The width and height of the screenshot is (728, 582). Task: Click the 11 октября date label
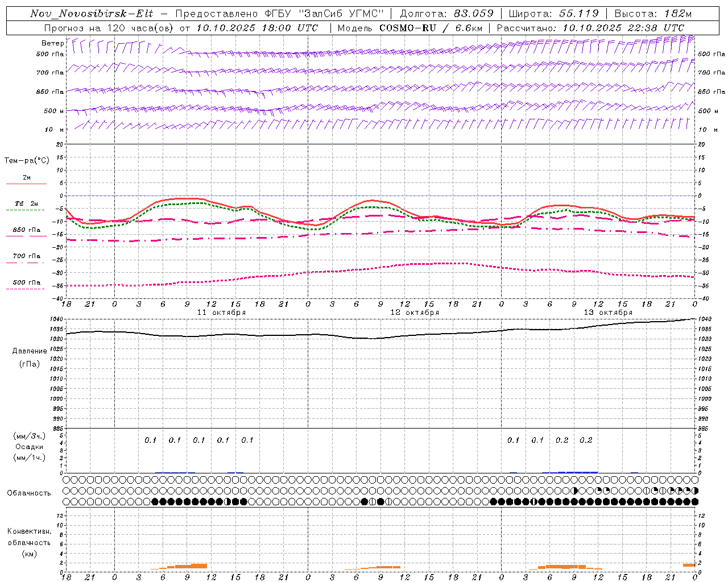click(221, 313)
